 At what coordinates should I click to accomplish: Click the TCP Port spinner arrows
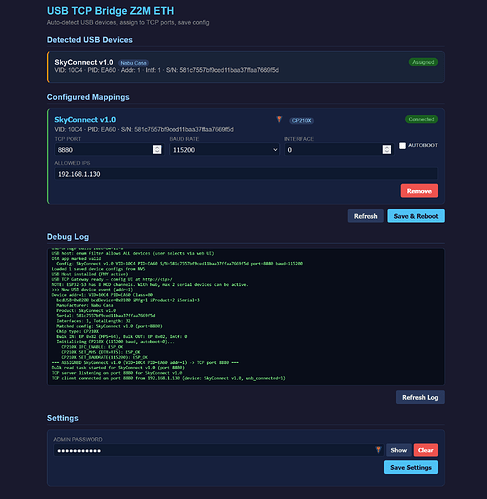(x=157, y=150)
